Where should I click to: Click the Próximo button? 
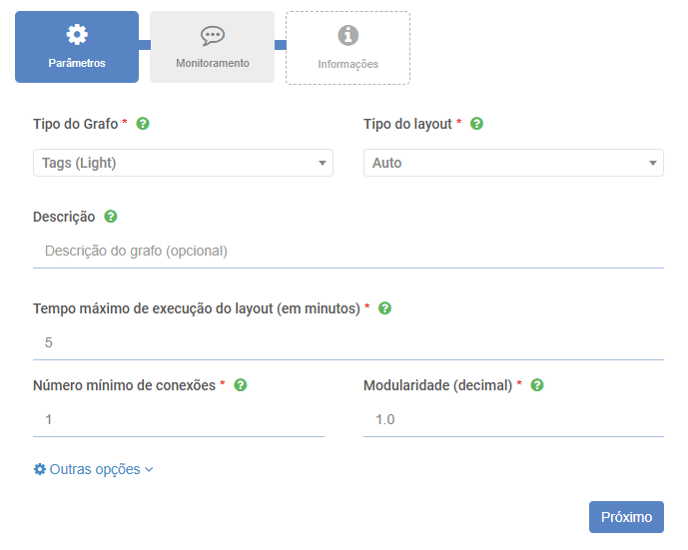coord(626,517)
